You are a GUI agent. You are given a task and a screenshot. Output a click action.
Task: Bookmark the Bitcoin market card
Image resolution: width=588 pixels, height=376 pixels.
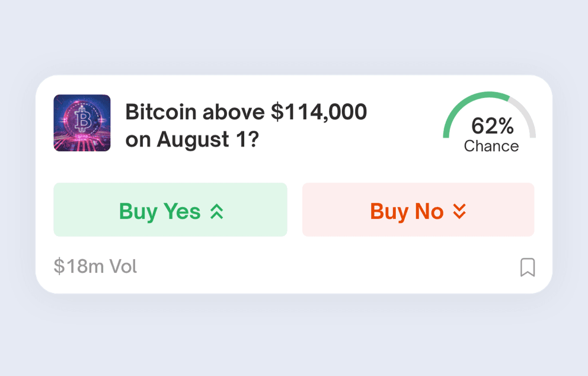tap(527, 267)
